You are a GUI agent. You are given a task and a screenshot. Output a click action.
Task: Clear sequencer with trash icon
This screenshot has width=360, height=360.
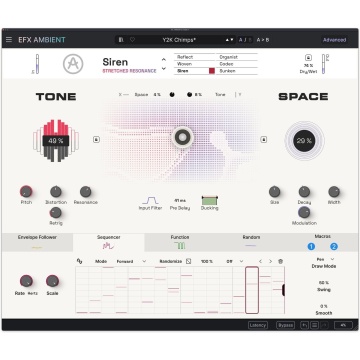click(280, 261)
